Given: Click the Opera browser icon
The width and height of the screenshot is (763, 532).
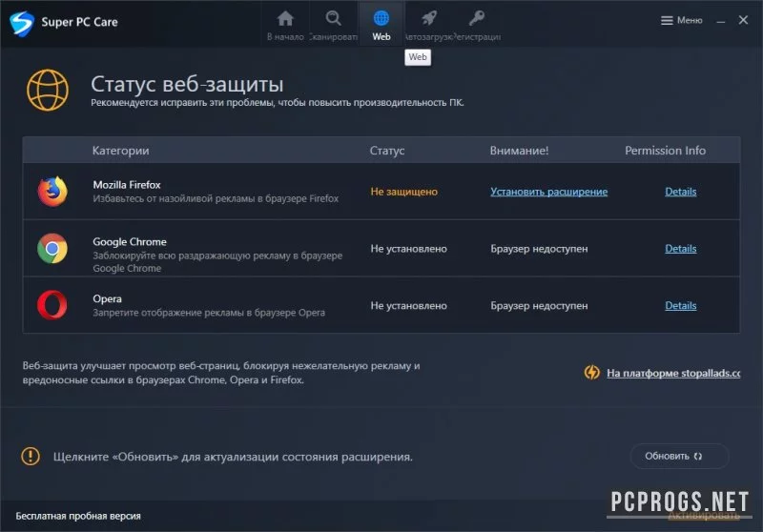Looking at the screenshot, I should click(52, 305).
